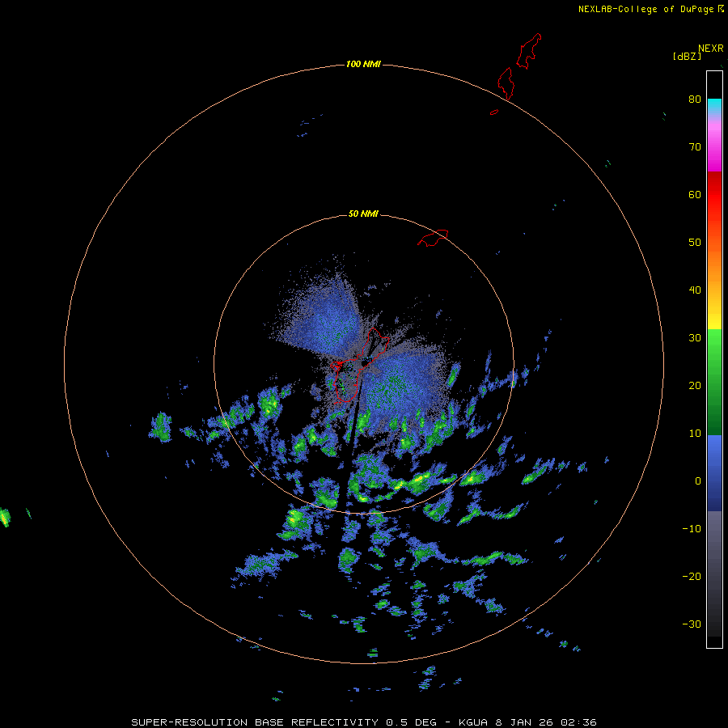Click the 30 value on the dBZ scale
The width and height of the screenshot is (728, 728).
point(695,338)
